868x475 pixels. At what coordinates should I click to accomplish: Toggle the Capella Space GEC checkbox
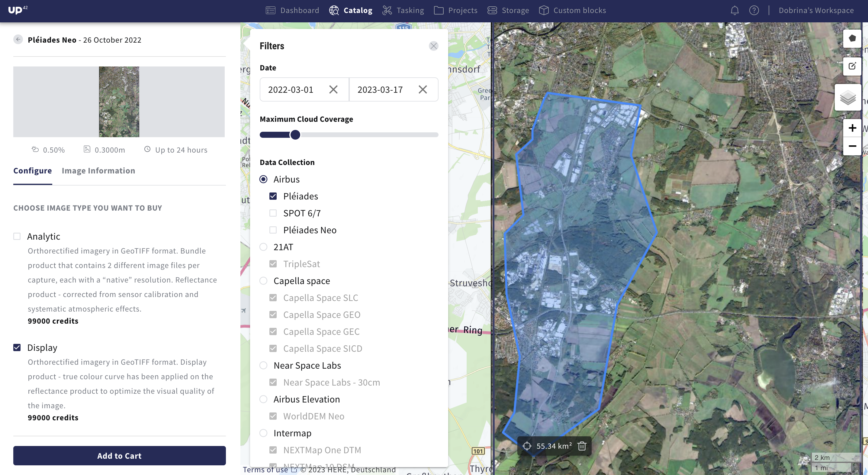click(x=273, y=332)
